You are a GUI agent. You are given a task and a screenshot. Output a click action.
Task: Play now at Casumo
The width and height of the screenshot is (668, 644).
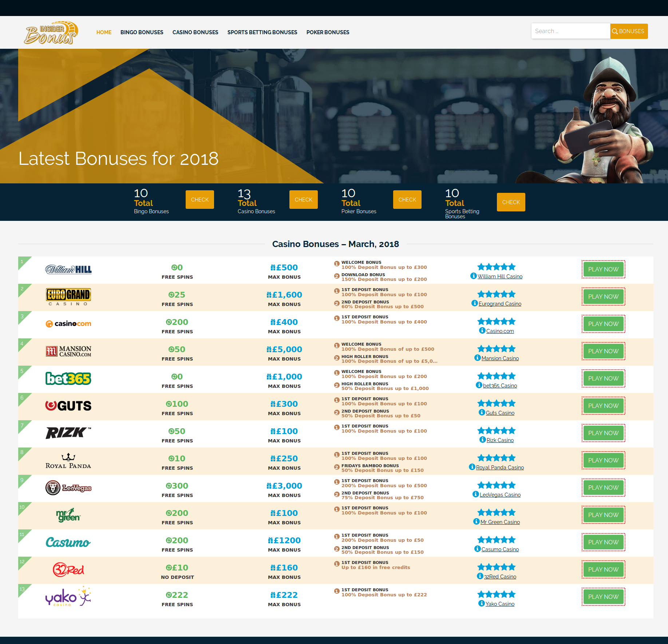click(x=604, y=542)
